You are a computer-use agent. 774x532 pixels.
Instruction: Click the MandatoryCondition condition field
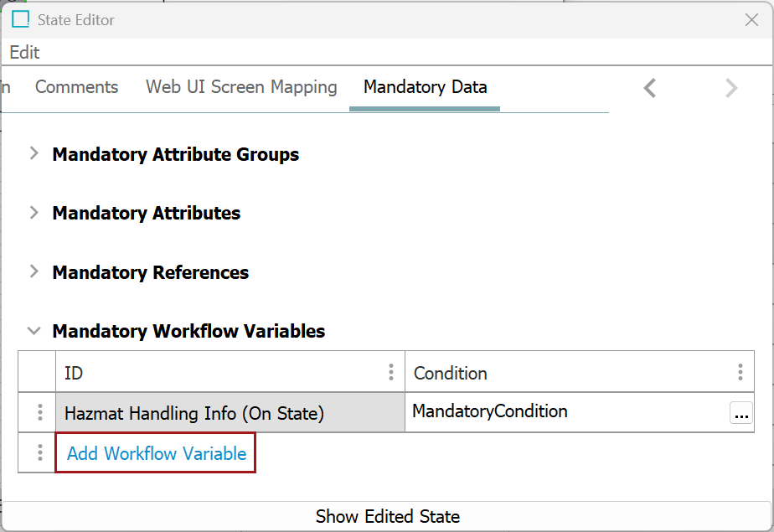(561, 412)
